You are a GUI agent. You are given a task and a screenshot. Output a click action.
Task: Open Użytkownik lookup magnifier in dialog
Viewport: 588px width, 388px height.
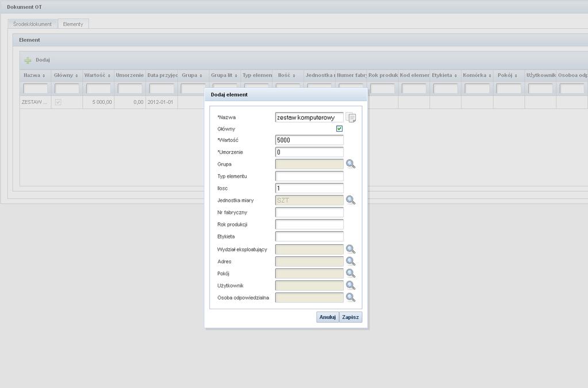(351, 285)
